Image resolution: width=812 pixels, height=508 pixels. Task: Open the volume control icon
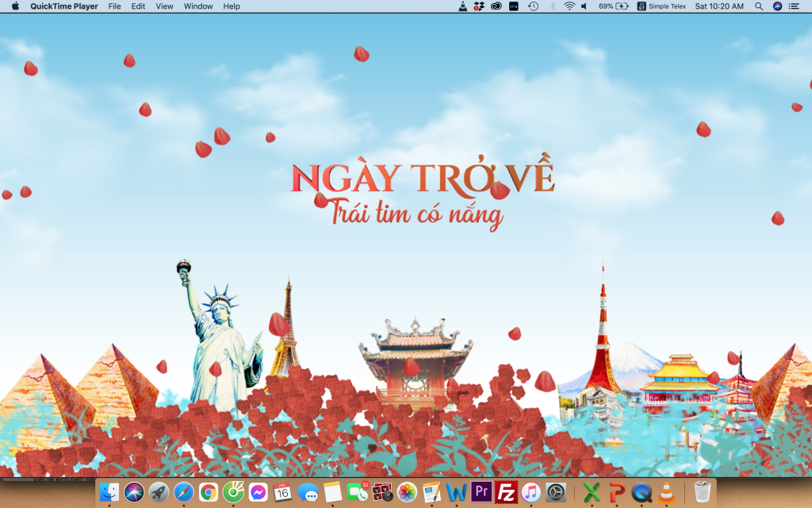tap(584, 6)
